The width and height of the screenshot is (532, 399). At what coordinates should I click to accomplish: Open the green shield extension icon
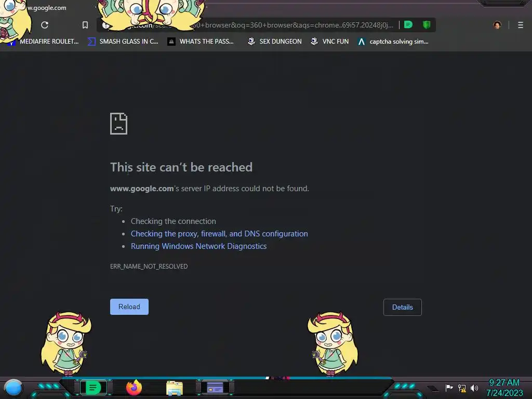click(427, 25)
